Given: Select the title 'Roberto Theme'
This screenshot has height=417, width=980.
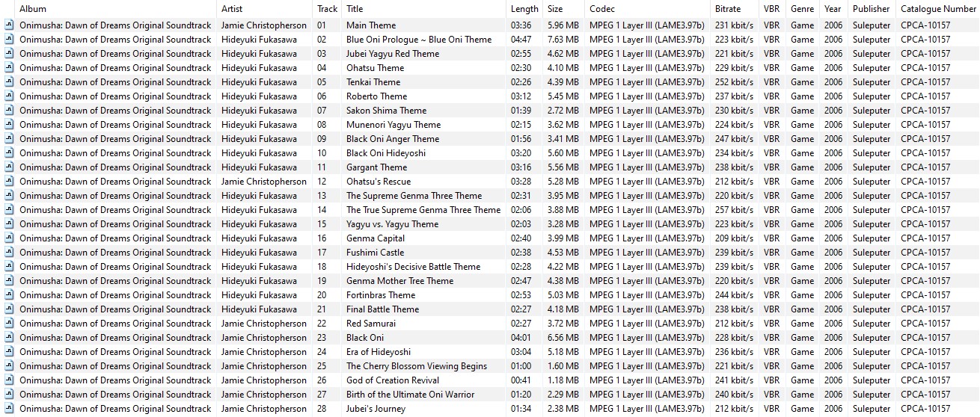Looking at the screenshot, I should click(376, 96).
